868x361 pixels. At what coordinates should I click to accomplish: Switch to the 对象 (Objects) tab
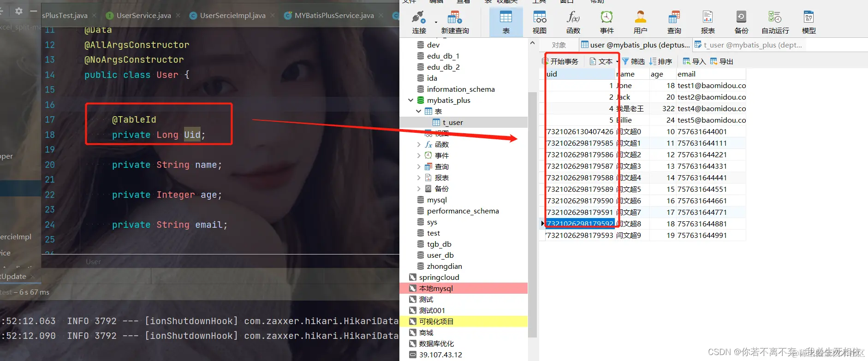(559, 45)
